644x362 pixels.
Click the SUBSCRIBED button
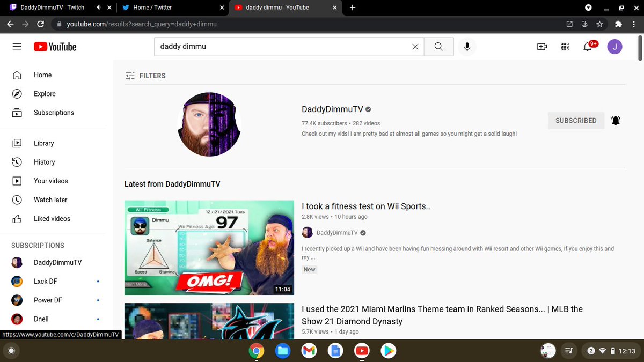pos(576,121)
